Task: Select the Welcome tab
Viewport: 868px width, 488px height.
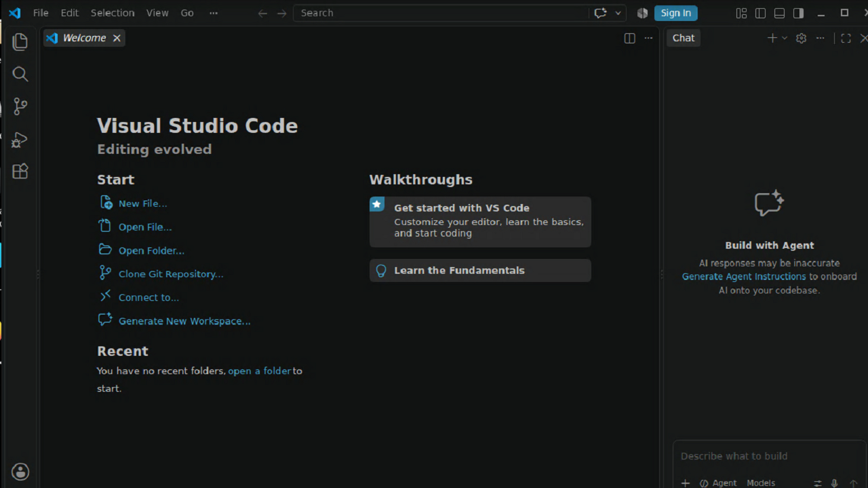Action: click(x=84, y=38)
